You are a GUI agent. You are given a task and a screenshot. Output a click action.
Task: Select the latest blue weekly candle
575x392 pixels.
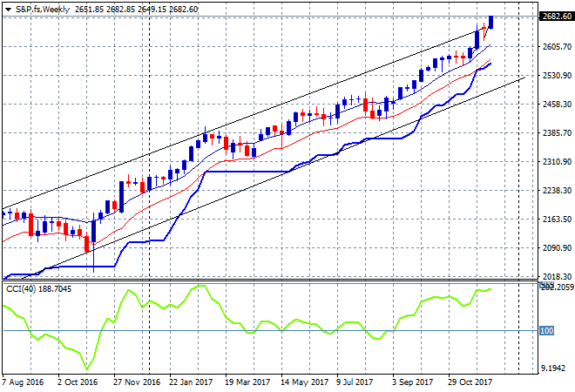pos(490,22)
